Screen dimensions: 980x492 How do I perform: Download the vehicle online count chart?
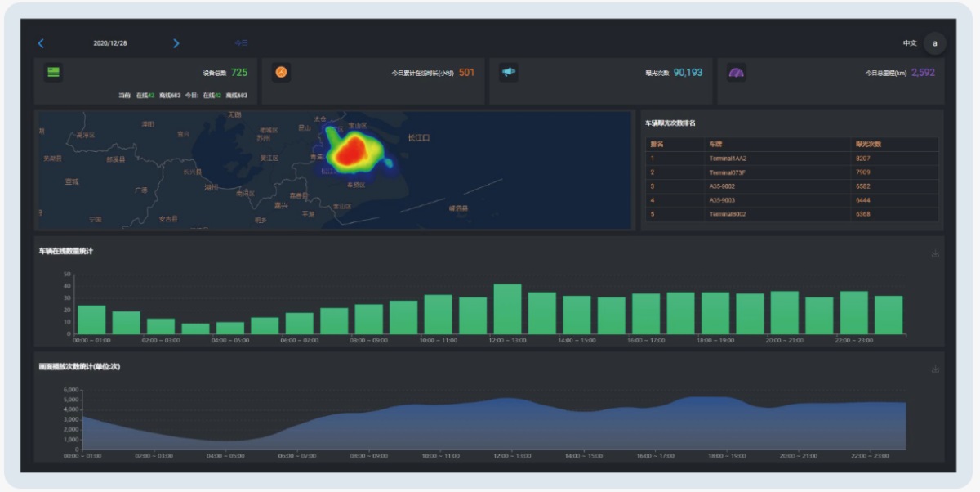[x=935, y=253]
